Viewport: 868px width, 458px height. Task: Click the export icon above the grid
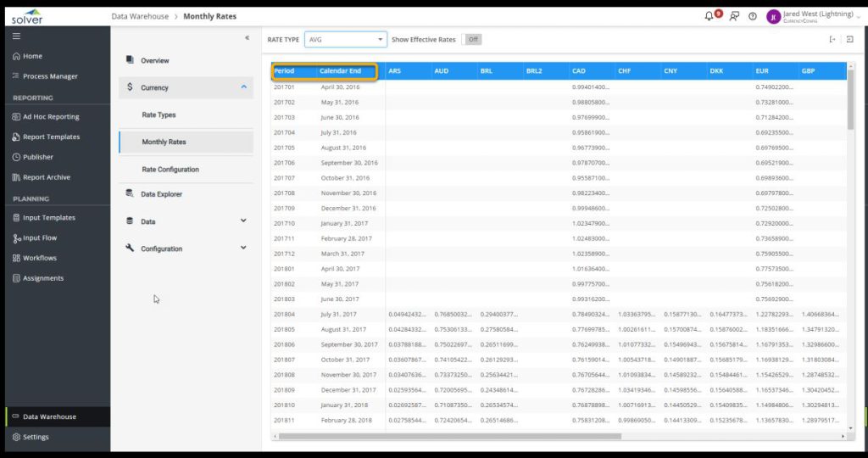832,39
